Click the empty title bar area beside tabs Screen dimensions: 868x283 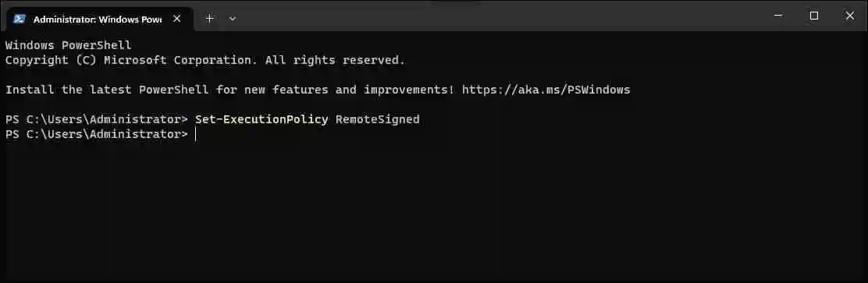click(x=498, y=16)
